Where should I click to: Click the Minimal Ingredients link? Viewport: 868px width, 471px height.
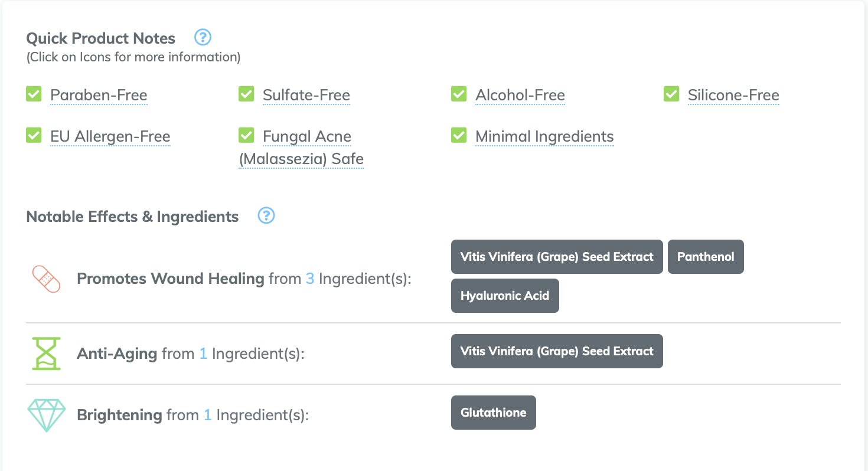(x=544, y=137)
